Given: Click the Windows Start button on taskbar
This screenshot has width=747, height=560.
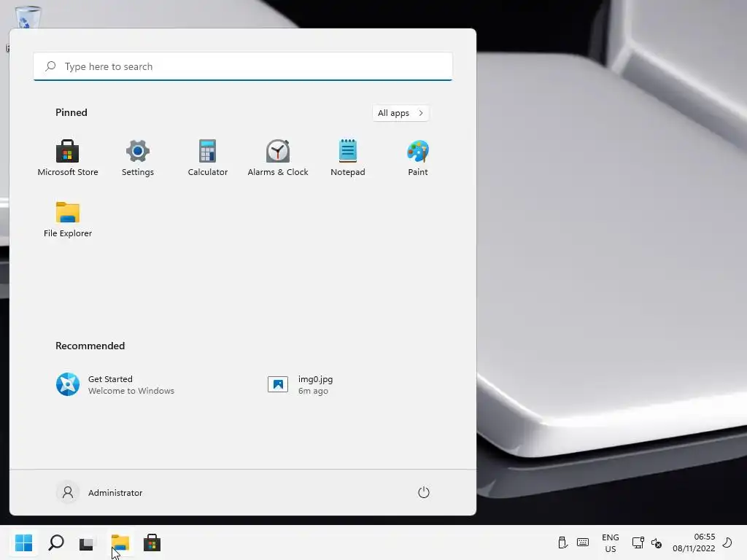Looking at the screenshot, I should pyautogui.click(x=23, y=542).
